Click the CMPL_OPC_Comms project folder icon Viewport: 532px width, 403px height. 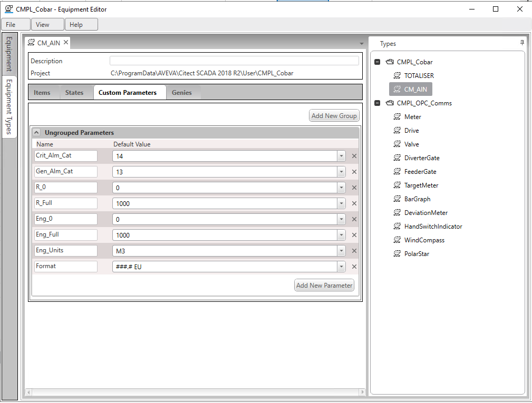coord(390,103)
